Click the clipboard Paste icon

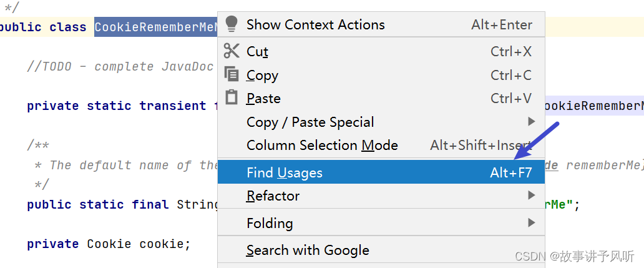coord(232,98)
